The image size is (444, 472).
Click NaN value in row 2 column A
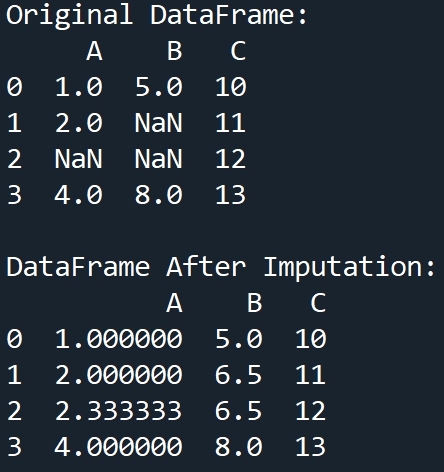78,159
